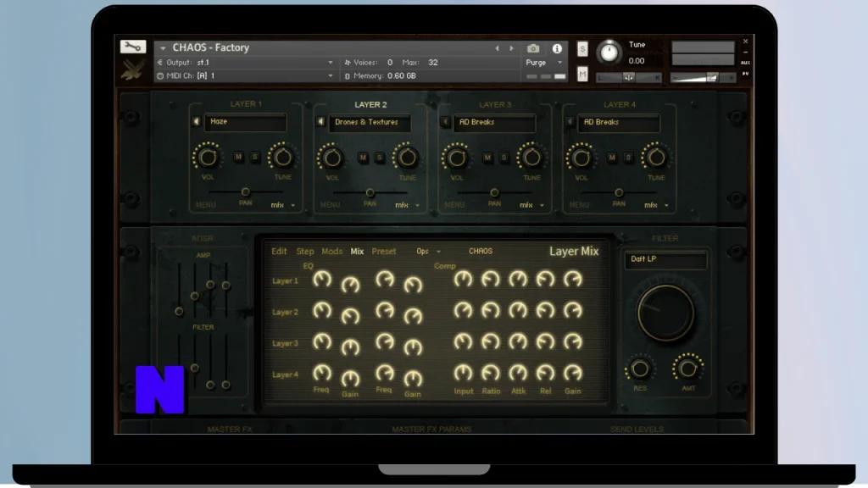Open Layer 4 MENU
This screenshot has height=488, width=868.
tap(579, 205)
